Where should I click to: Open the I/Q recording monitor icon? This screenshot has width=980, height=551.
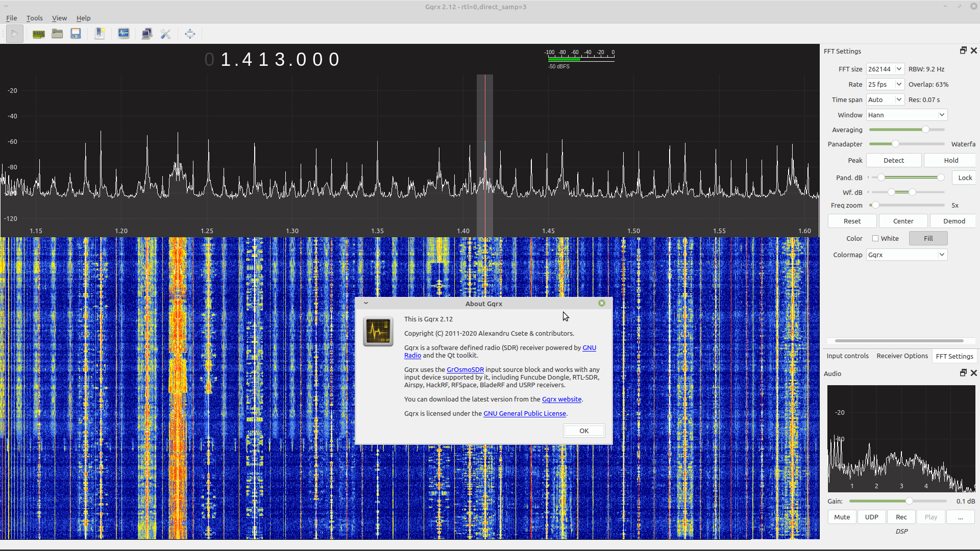tap(124, 34)
